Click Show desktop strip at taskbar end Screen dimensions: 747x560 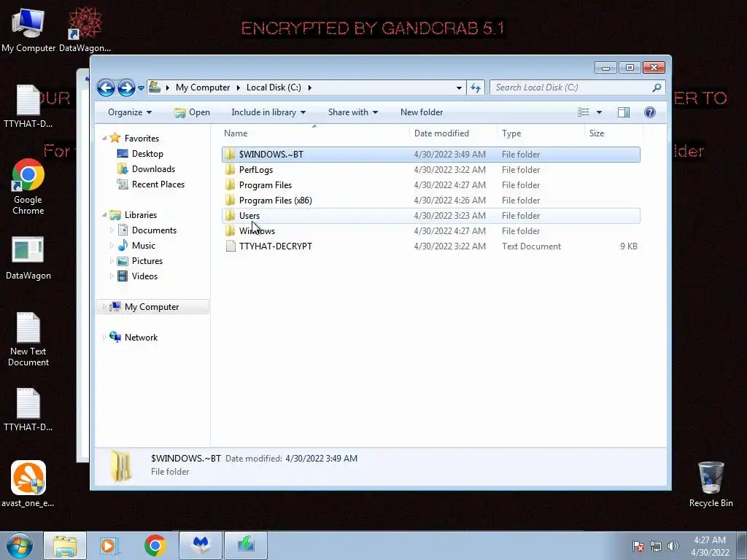(742, 545)
